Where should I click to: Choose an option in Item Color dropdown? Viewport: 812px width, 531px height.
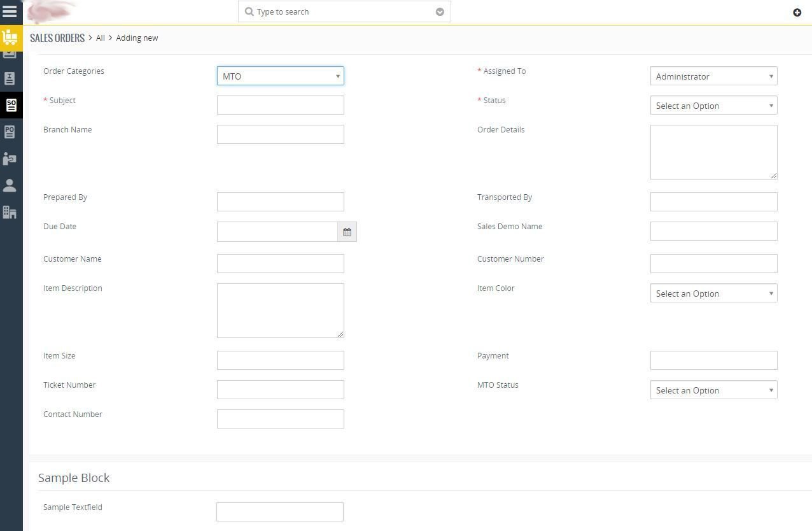(x=713, y=293)
